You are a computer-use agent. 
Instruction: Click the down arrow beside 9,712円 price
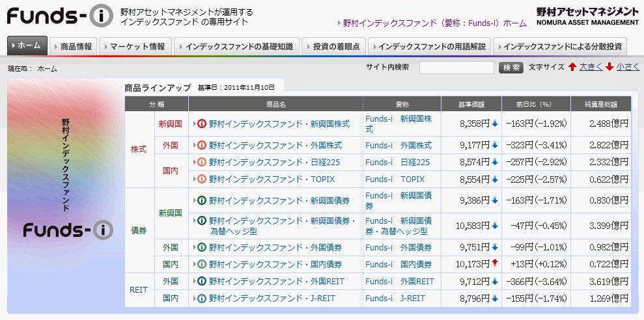pyautogui.click(x=495, y=282)
